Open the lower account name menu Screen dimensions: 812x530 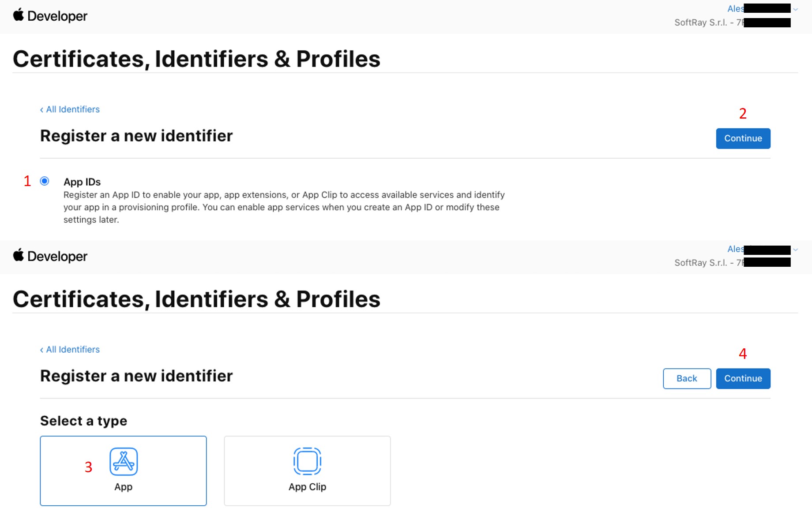tap(736, 249)
